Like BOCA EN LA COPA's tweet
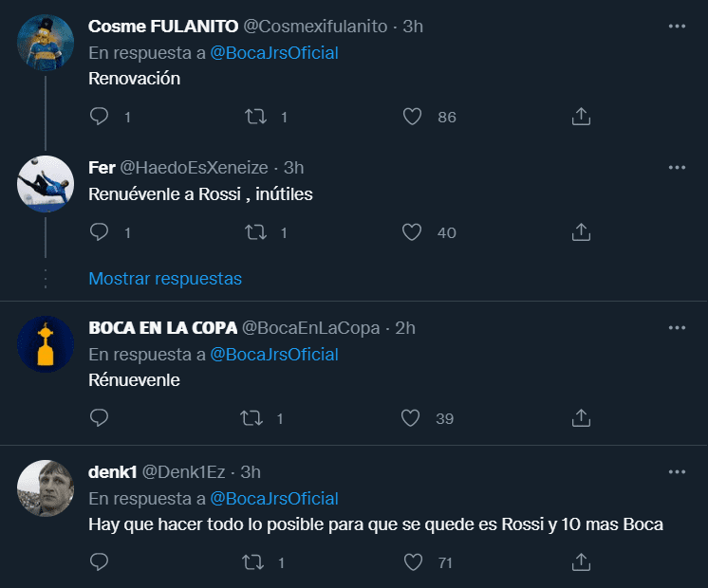708x588 pixels. point(412,418)
